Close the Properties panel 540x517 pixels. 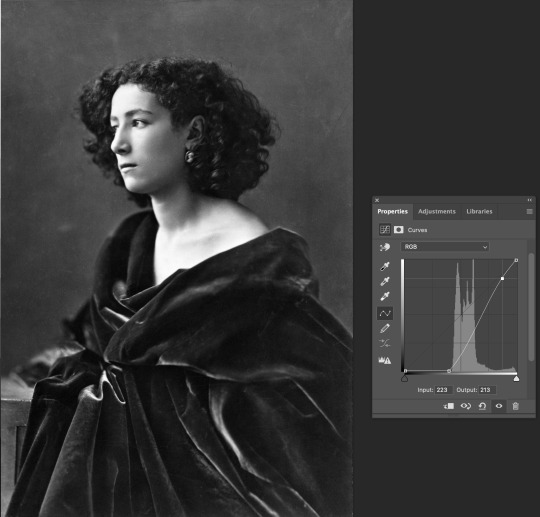tap(377, 200)
